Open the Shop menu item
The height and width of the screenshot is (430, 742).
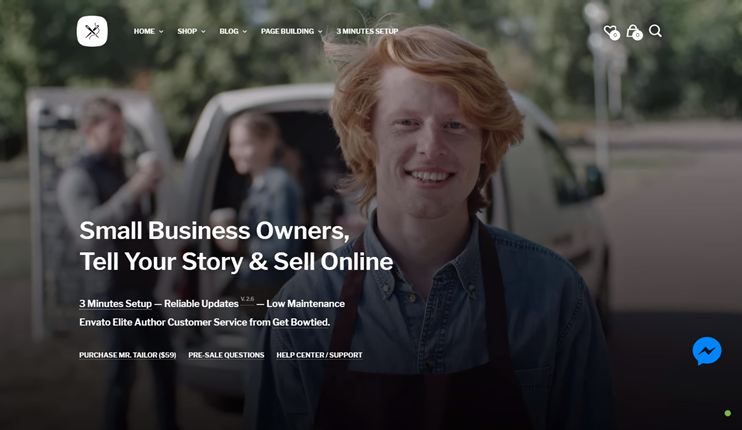click(x=187, y=31)
